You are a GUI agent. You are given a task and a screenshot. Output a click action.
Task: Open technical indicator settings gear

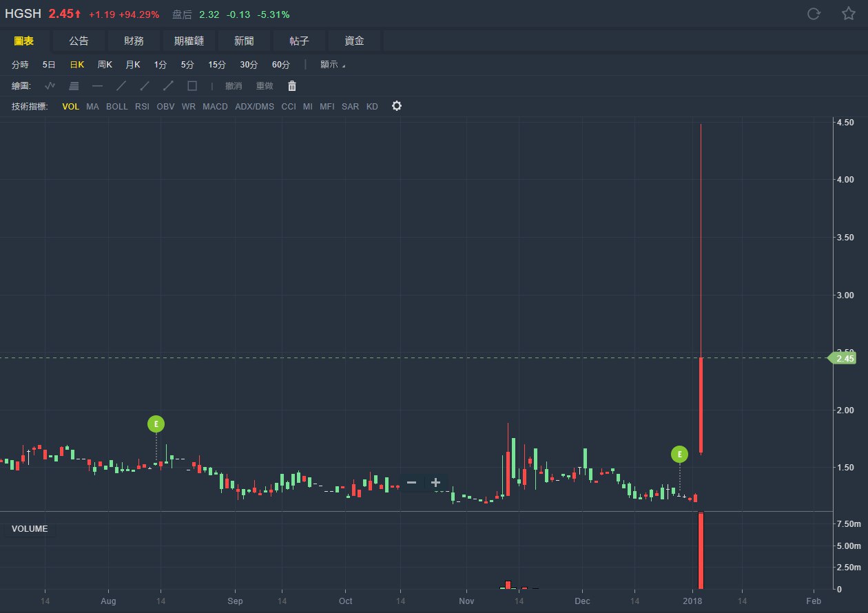(x=396, y=106)
